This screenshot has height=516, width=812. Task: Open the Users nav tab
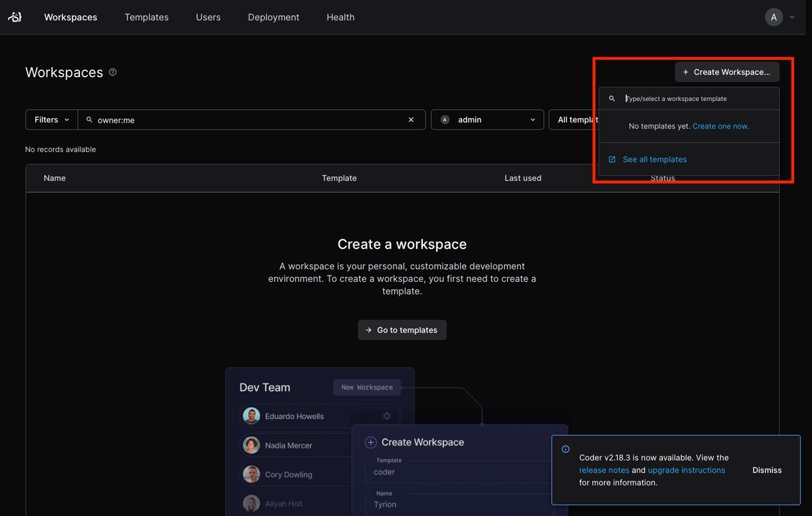pyautogui.click(x=208, y=17)
